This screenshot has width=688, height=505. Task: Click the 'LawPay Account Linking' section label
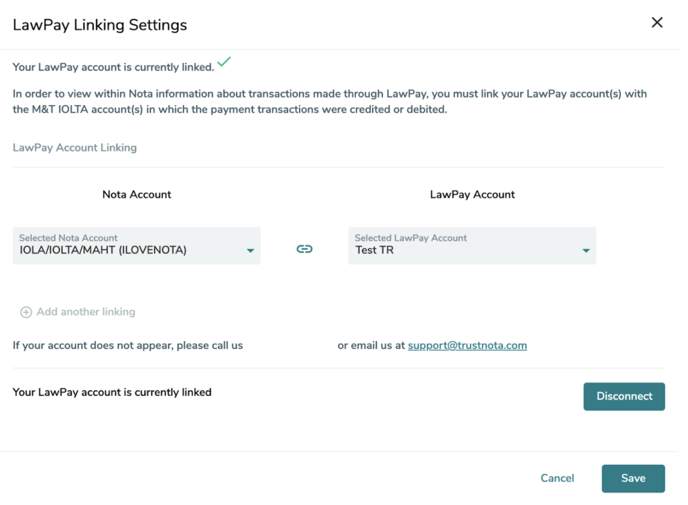pyautogui.click(x=75, y=148)
